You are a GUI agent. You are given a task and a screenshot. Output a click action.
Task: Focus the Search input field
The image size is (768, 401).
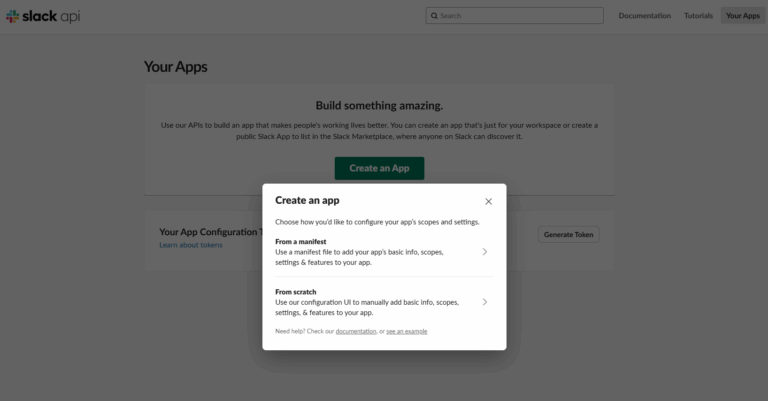(x=514, y=16)
